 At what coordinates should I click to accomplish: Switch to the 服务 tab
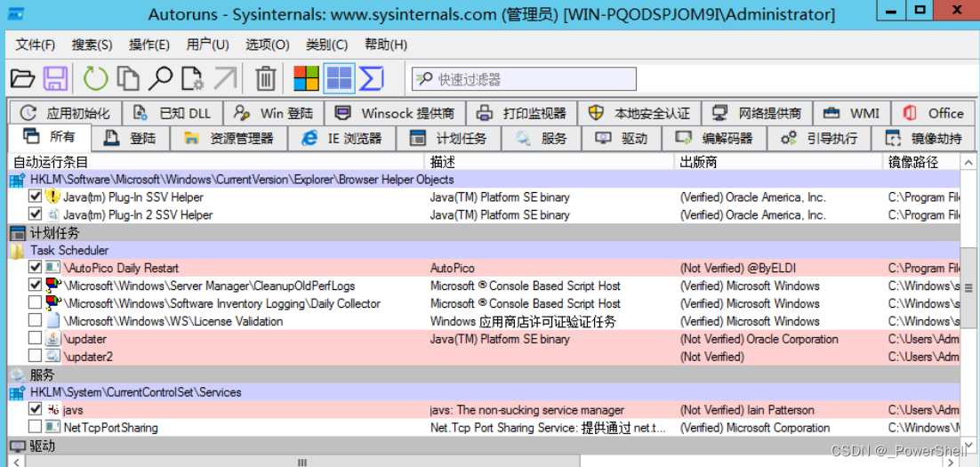click(542, 138)
